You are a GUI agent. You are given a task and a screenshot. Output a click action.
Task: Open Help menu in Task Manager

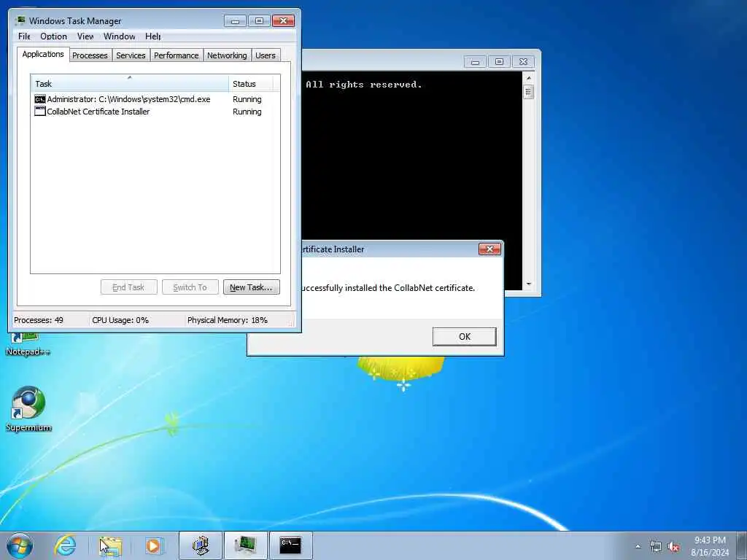153,36
